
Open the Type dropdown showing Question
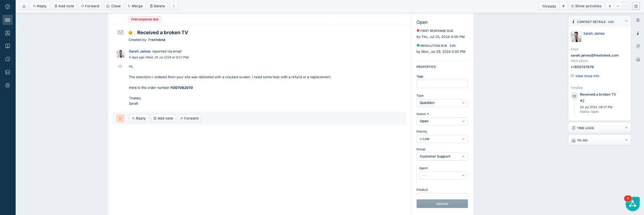click(442, 103)
